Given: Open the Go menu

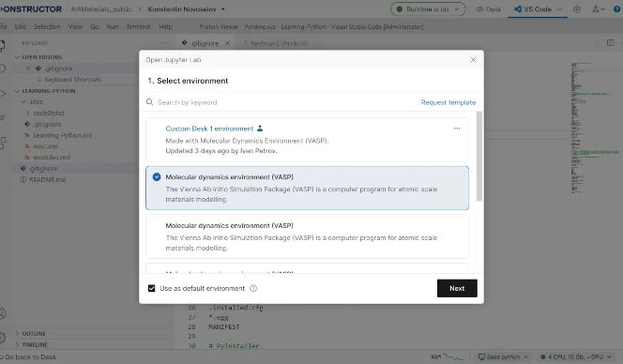Looking at the screenshot, I should tap(94, 26).
